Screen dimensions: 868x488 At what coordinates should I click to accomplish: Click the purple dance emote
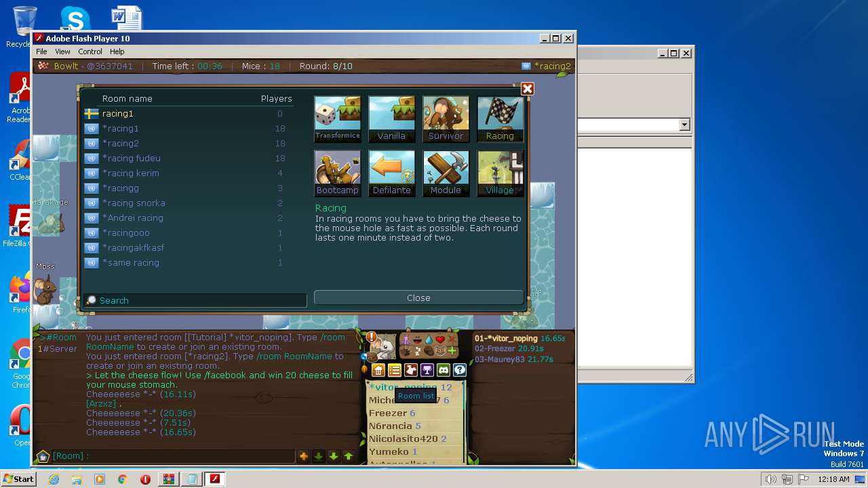coord(406,340)
